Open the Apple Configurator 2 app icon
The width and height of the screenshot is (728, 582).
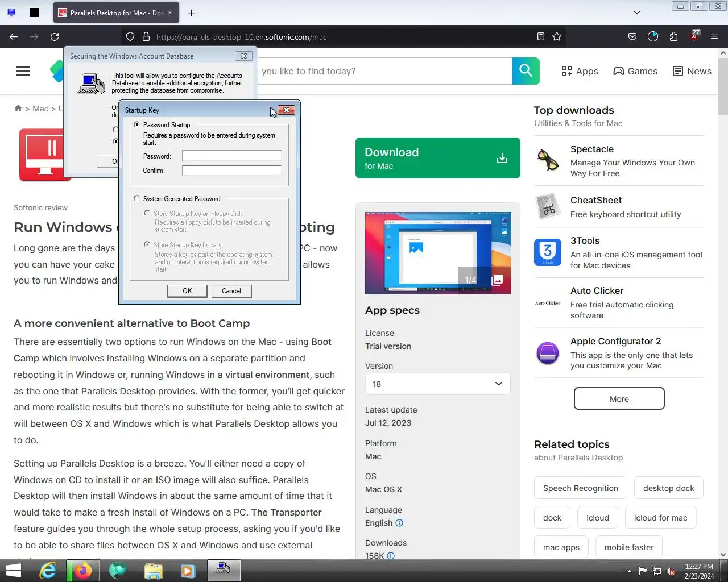coord(548,353)
